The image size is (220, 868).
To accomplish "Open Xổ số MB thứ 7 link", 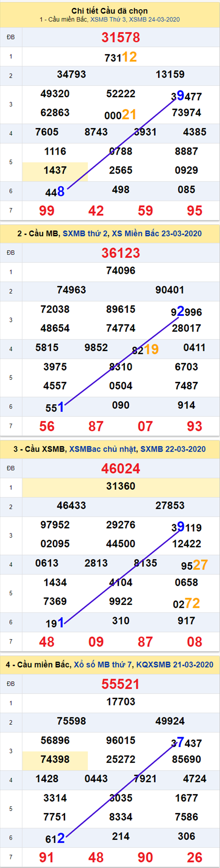I will pos(104,665).
